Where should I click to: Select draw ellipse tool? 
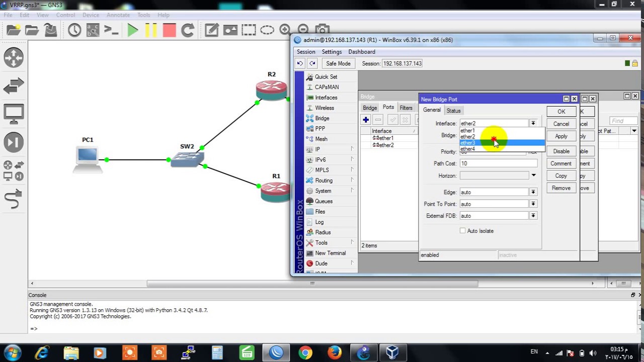point(267,30)
